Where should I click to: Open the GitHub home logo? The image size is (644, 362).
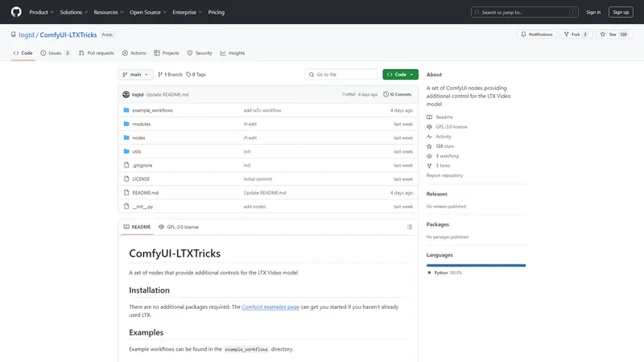[16, 12]
